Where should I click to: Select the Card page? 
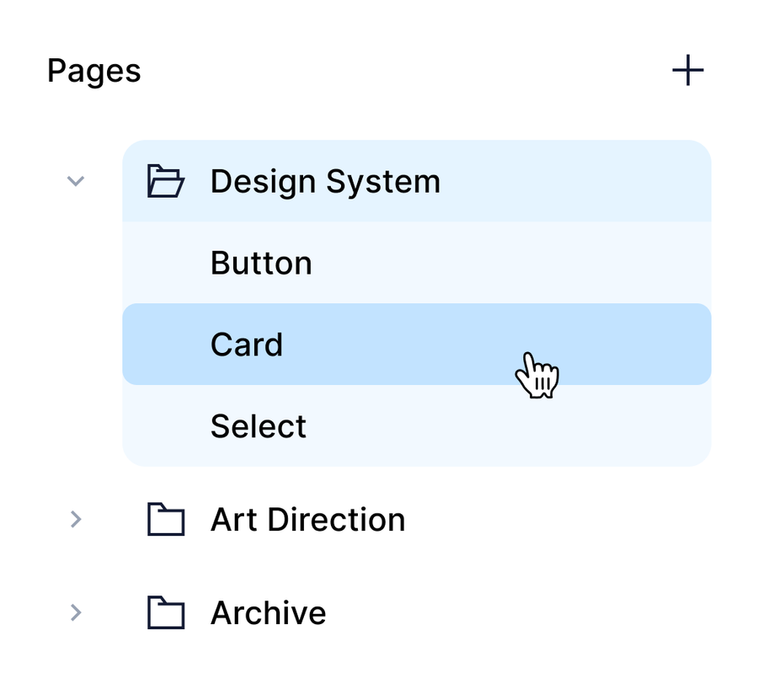point(416,344)
